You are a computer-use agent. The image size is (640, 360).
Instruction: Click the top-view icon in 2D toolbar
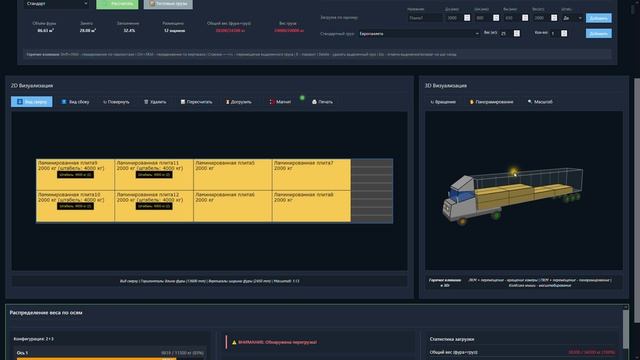(x=20, y=102)
